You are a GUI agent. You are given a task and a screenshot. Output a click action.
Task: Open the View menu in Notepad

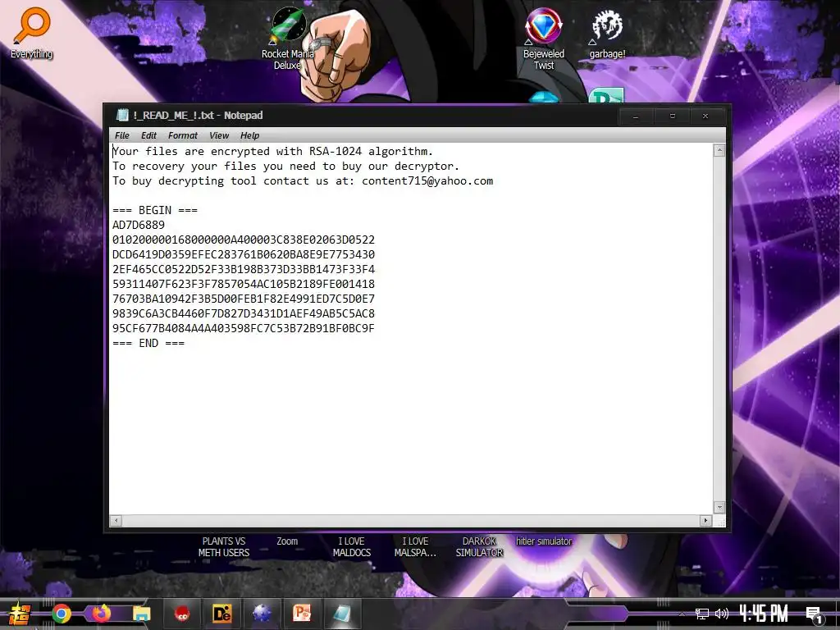pos(218,135)
